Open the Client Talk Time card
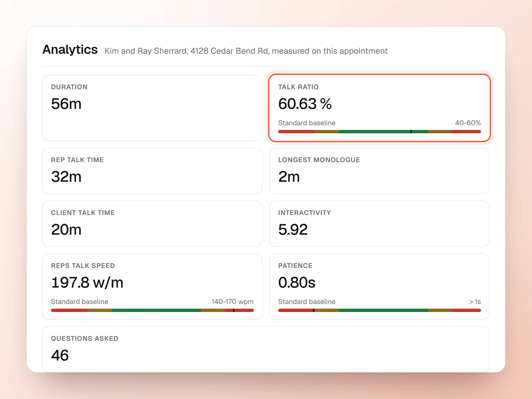Screen dimensions: 532x399 152,224
